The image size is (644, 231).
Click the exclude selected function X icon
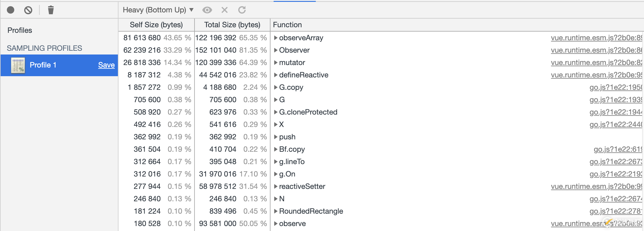point(225,10)
